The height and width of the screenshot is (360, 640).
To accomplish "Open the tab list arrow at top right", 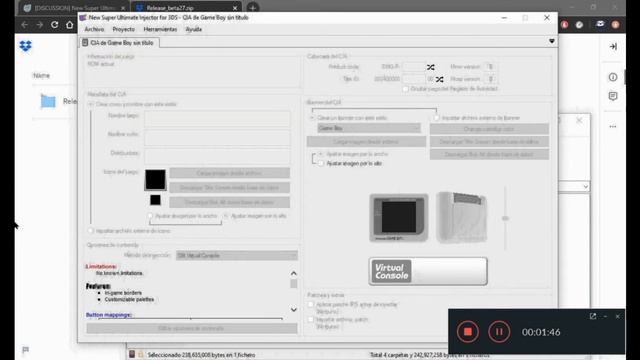I will 552,41.
